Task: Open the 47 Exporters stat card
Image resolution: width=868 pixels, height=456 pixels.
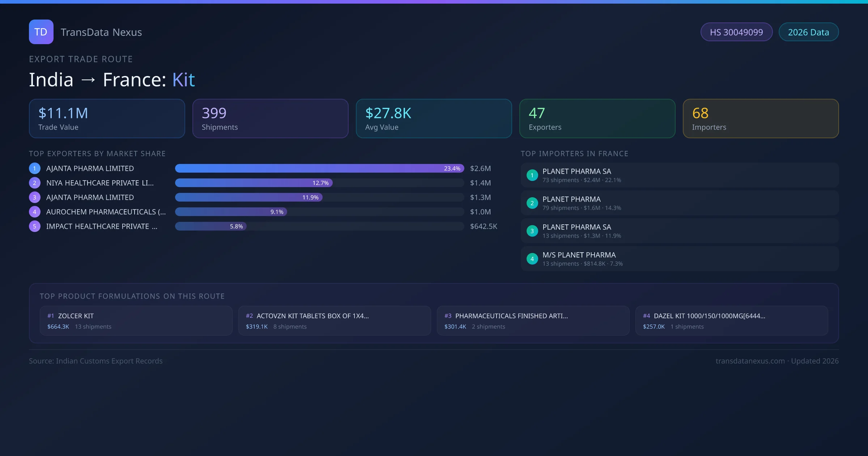Action: [x=597, y=118]
